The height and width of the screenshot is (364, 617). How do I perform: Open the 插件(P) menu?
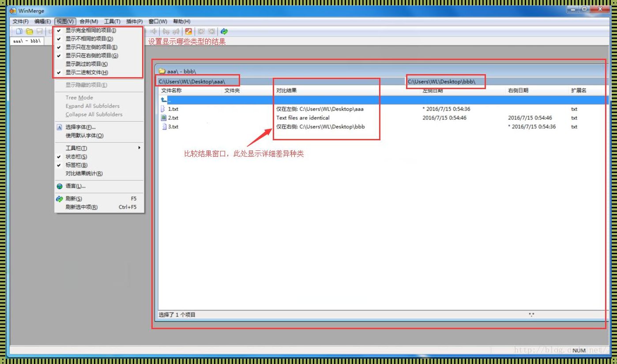134,21
